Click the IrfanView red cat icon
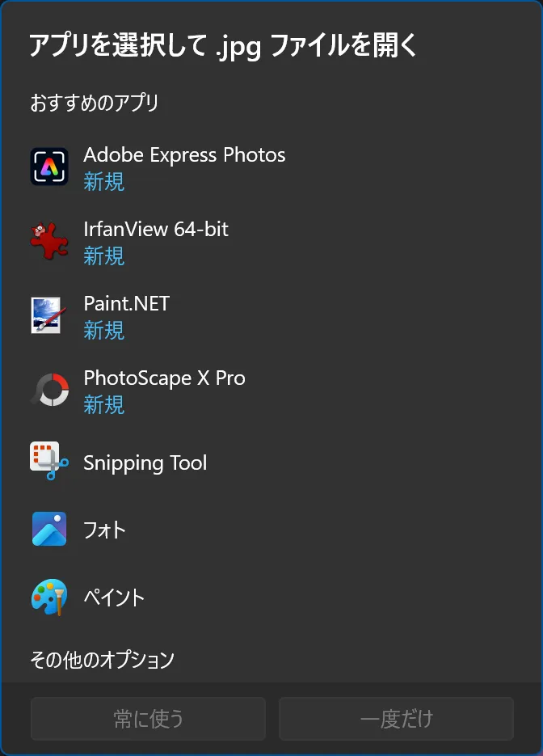The height and width of the screenshot is (756, 543). point(49,241)
